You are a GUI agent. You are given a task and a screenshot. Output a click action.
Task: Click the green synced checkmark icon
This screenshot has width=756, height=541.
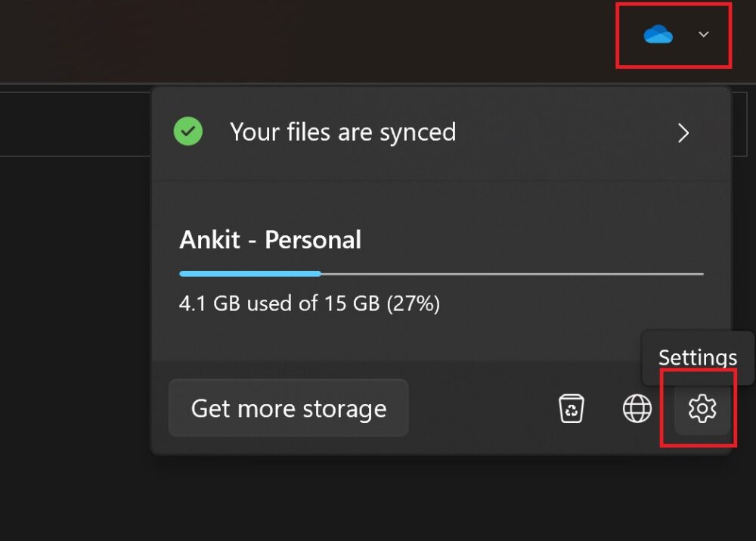(x=187, y=132)
